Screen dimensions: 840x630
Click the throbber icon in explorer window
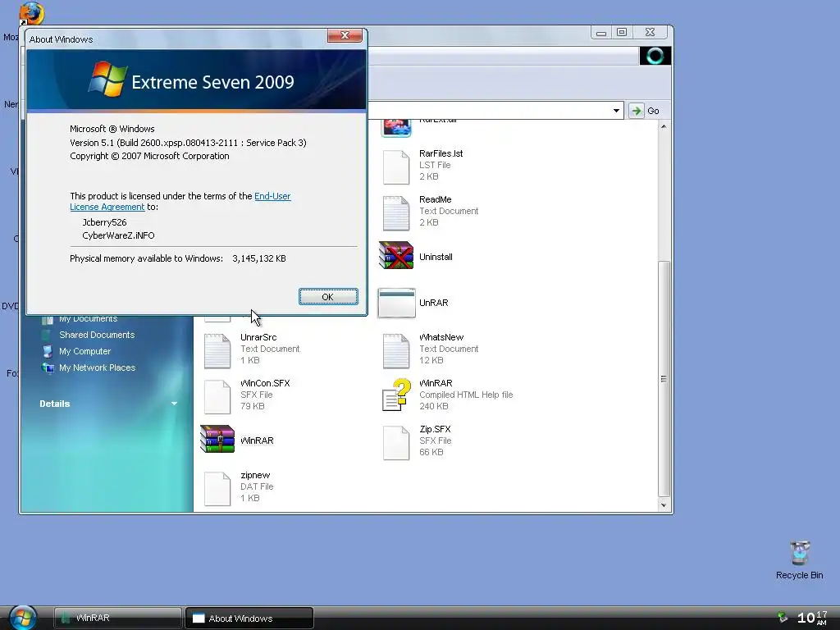[x=655, y=56]
